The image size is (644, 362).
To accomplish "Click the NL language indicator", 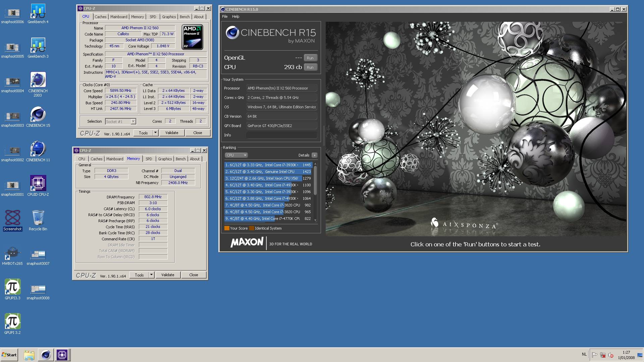I will tap(584, 354).
